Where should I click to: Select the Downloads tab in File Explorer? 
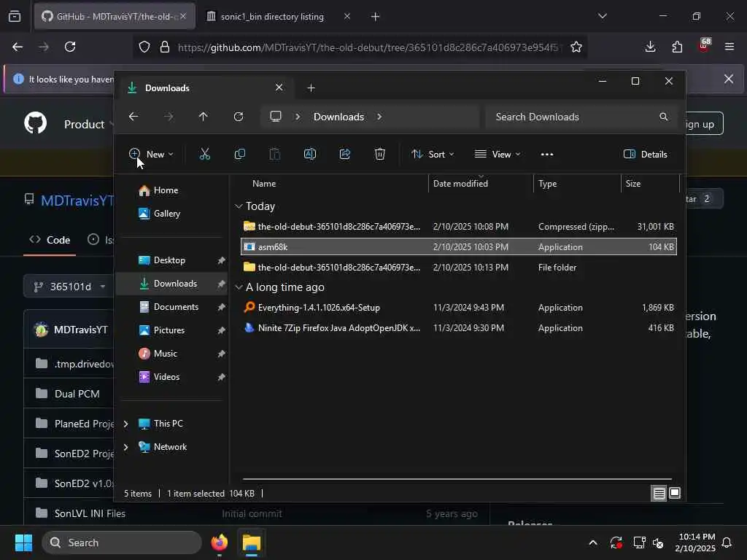205,88
